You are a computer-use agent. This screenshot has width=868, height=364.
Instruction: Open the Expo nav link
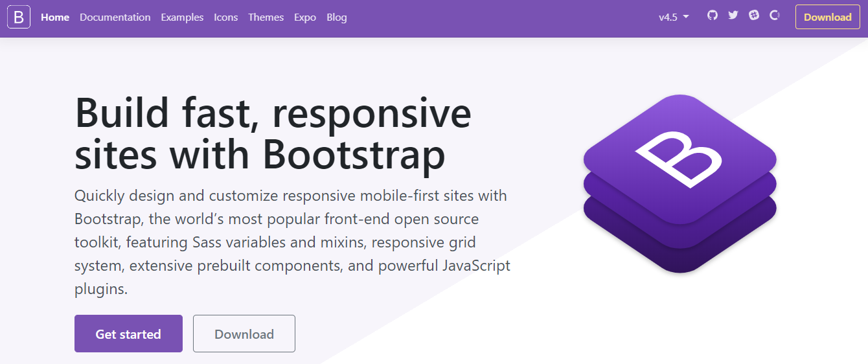(x=305, y=17)
